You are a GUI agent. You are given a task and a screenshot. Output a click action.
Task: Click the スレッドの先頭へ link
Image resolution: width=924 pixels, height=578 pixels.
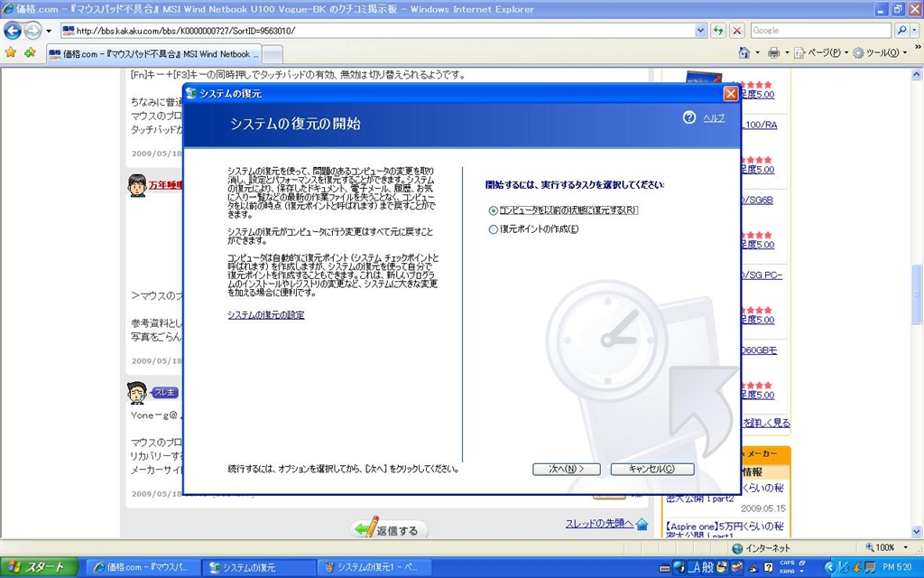click(x=599, y=524)
